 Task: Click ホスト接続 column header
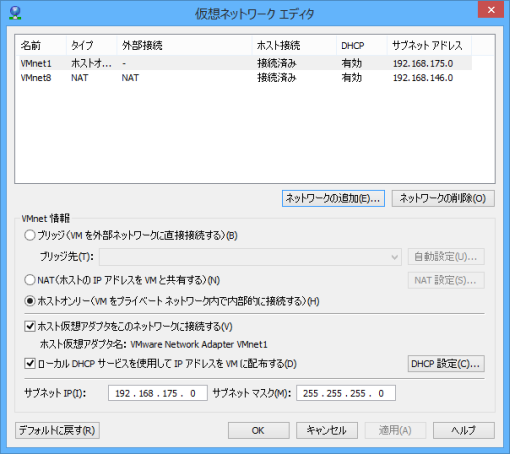(x=294, y=45)
